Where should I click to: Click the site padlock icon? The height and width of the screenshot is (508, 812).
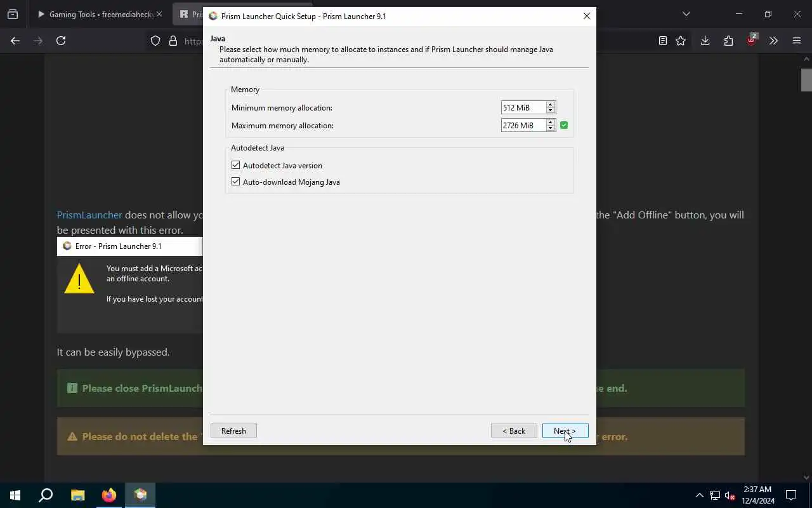pos(173,41)
